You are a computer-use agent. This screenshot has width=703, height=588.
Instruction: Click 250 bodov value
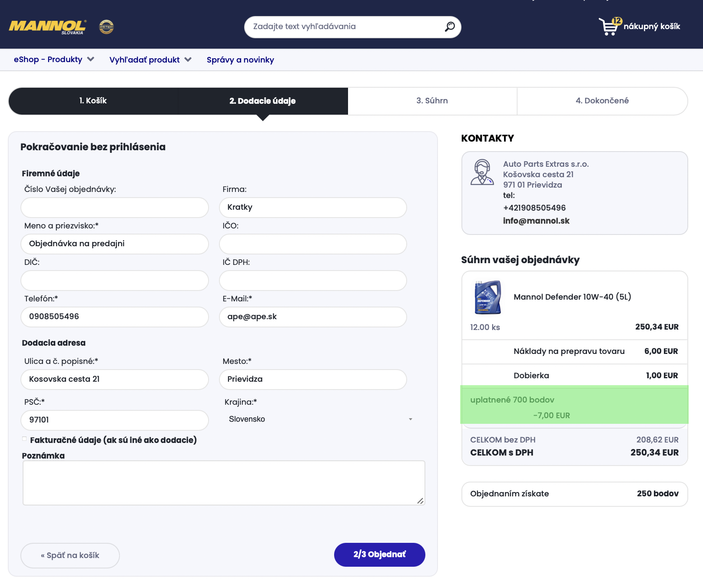point(658,493)
